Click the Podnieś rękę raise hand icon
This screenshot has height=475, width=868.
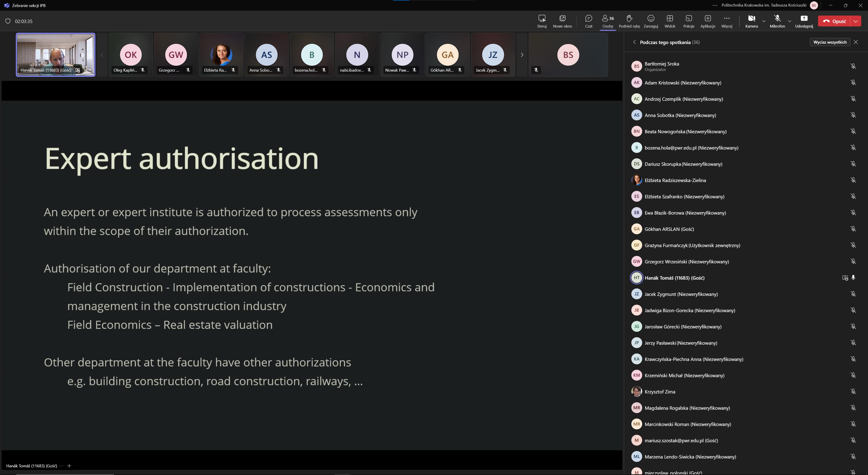pyautogui.click(x=629, y=21)
